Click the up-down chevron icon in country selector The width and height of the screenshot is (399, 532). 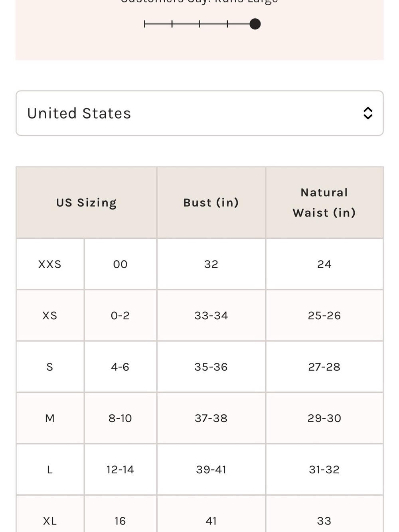(x=368, y=113)
